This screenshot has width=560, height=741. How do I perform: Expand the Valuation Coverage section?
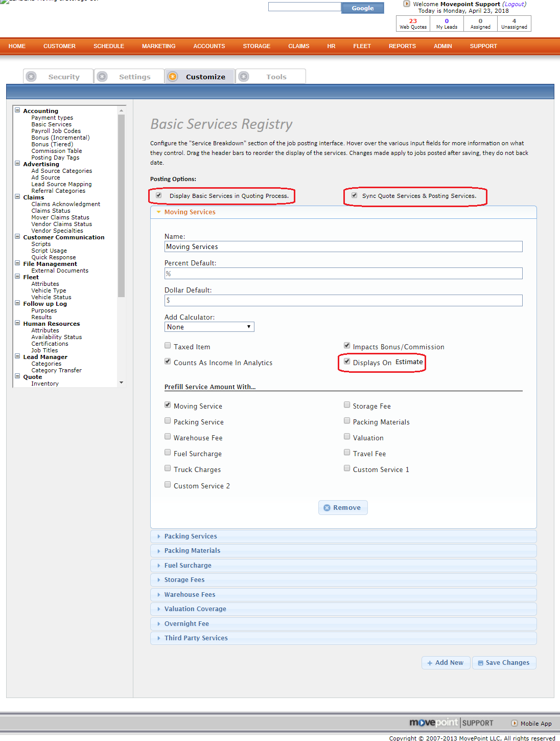[195, 609]
